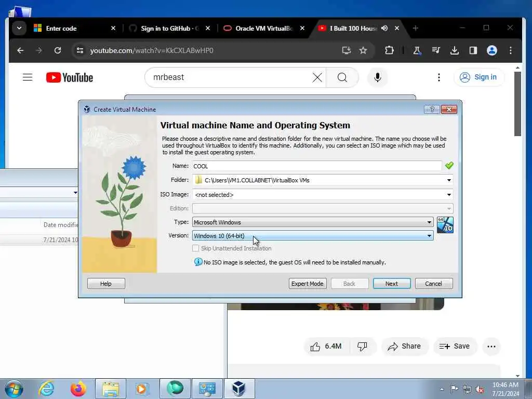This screenshot has width=532, height=399.
Task: Cancel the Create Virtual Machine dialog
Action: (434, 284)
